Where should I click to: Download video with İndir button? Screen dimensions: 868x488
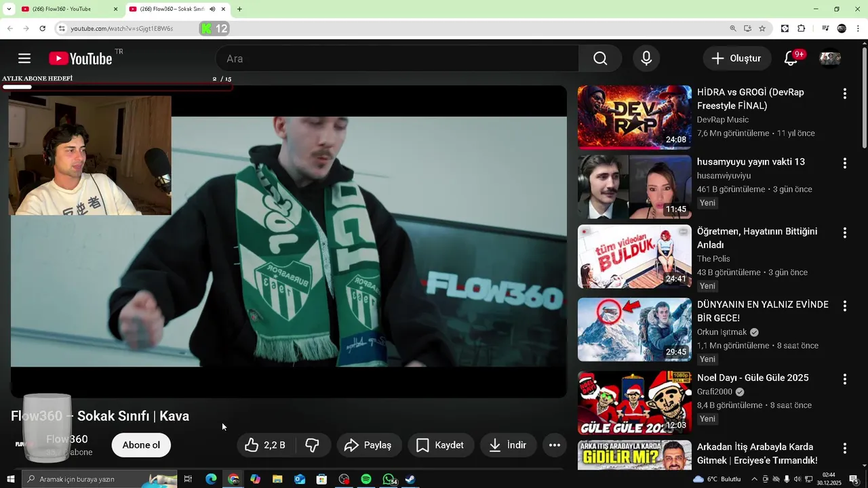(x=509, y=445)
